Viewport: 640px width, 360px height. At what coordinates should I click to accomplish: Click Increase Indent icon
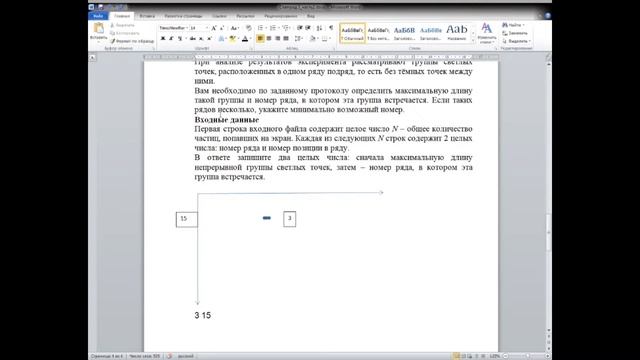(308, 28)
